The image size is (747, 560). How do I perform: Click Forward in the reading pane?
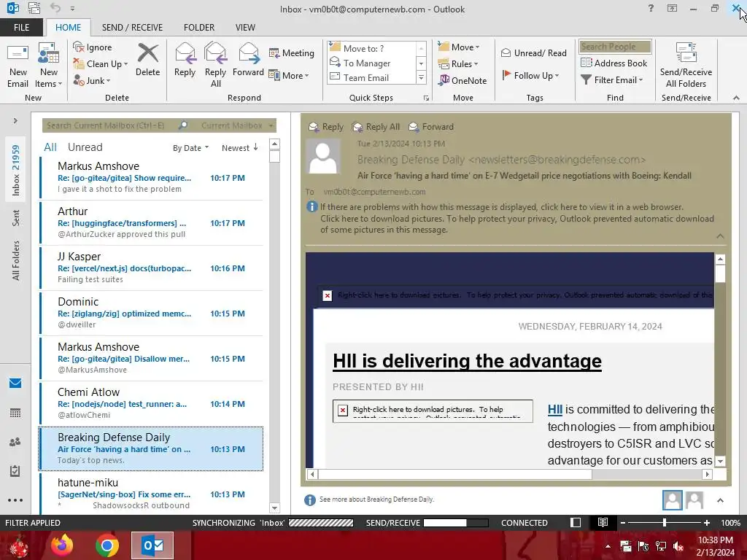tap(431, 127)
